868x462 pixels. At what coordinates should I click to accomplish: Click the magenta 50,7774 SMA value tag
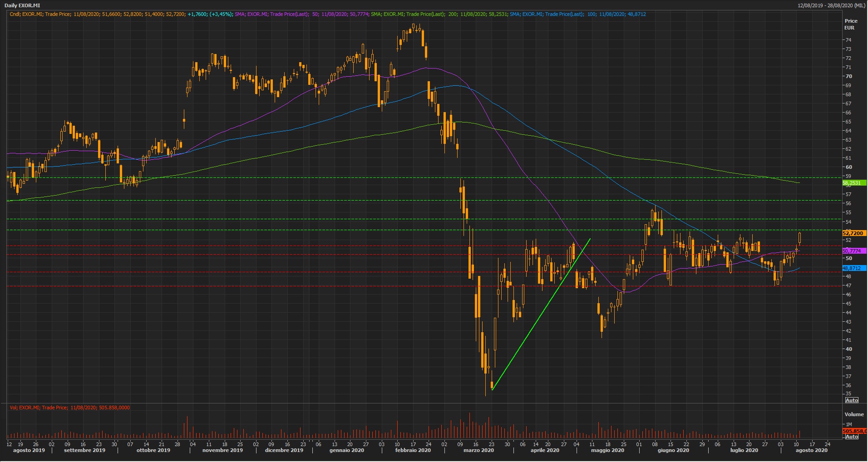click(853, 251)
